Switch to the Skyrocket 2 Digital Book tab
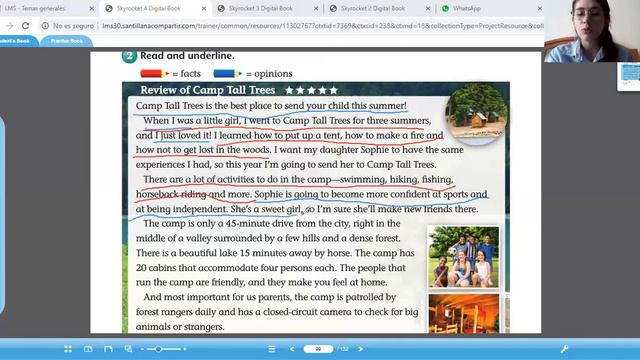The image size is (640, 360). pos(373,8)
